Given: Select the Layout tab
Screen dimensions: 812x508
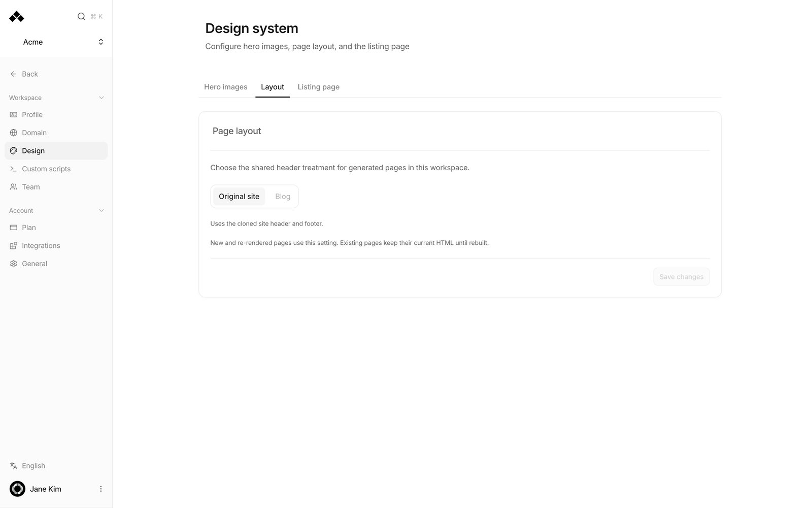Looking at the screenshot, I should [x=273, y=87].
